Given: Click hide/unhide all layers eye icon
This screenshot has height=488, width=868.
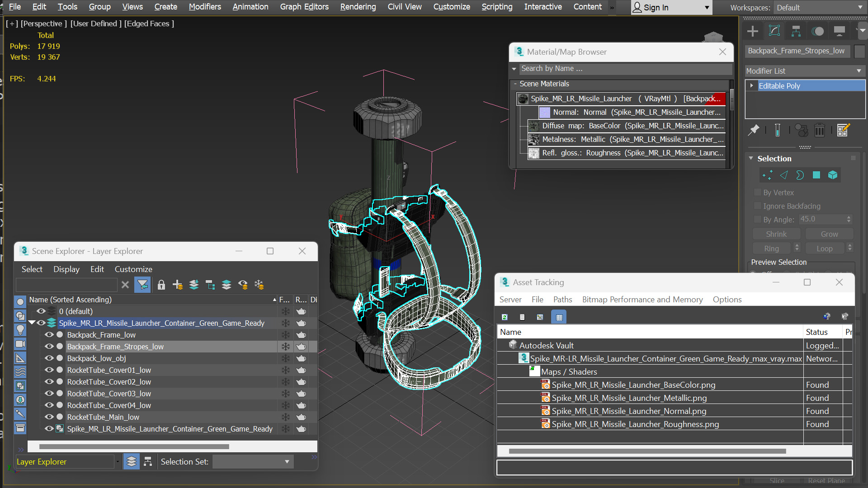Looking at the screenshot, I should 243,285.
